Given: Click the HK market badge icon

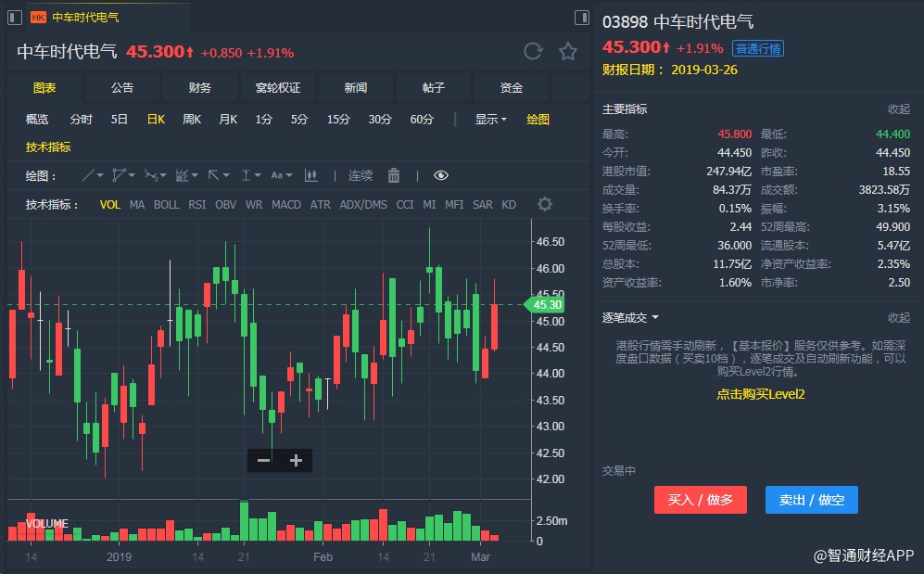Looking at the screenshot, I should 38,18.
